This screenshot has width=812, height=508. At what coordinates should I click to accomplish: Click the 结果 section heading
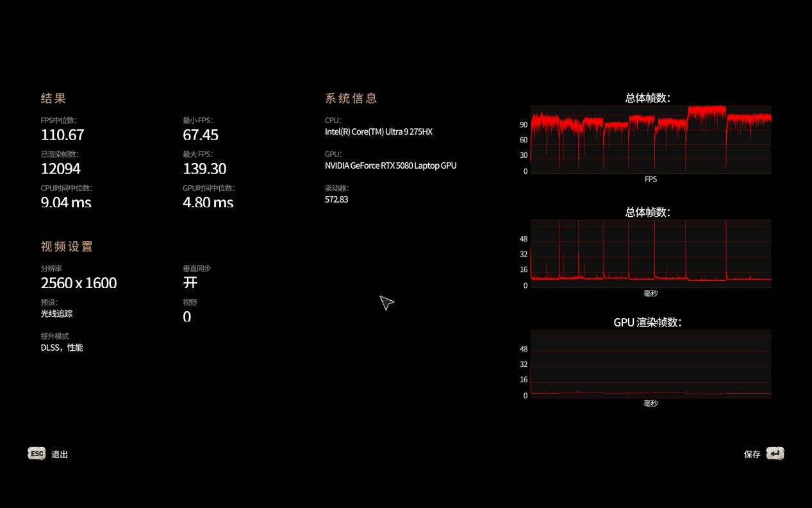pyautogui.click(x=53, y=98)
